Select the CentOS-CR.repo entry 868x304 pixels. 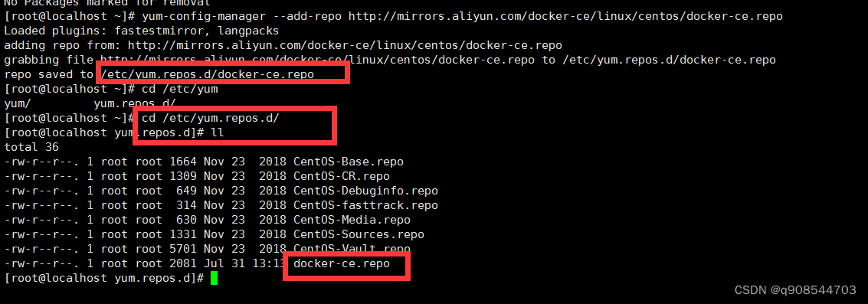tap(342, 177)
